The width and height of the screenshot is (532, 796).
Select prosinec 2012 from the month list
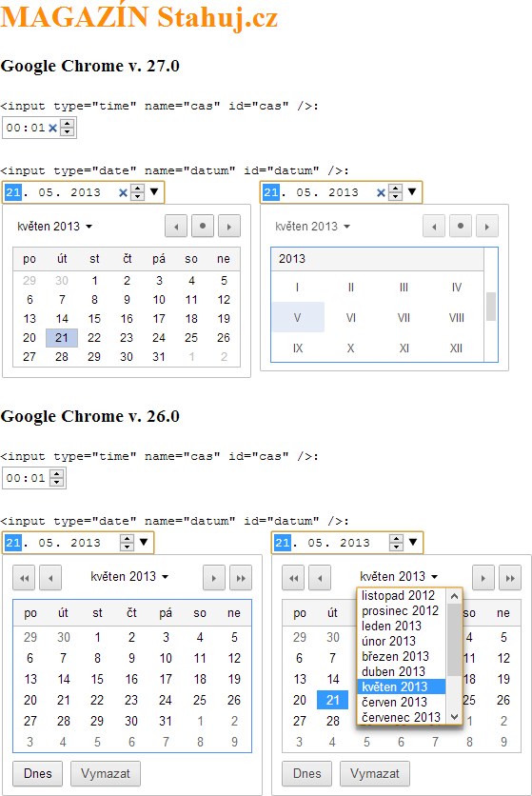click(x=402, y=610)
